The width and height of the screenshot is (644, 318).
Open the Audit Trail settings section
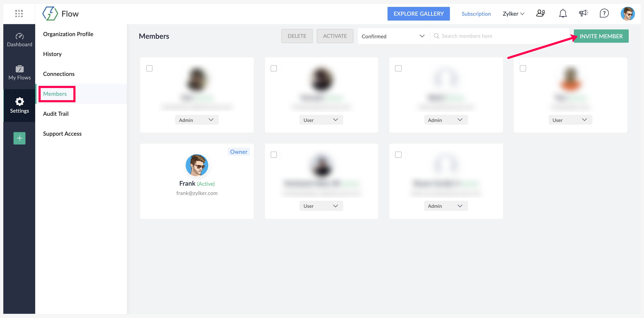click(x=56, y=114)
